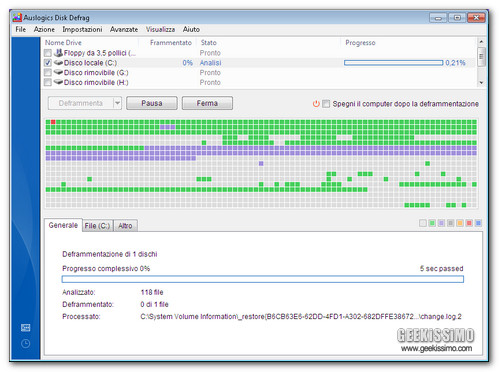The image size is (499, 372).
Task: Click the Progresso complessivo progress bar
Action: [x=263, y=279]
